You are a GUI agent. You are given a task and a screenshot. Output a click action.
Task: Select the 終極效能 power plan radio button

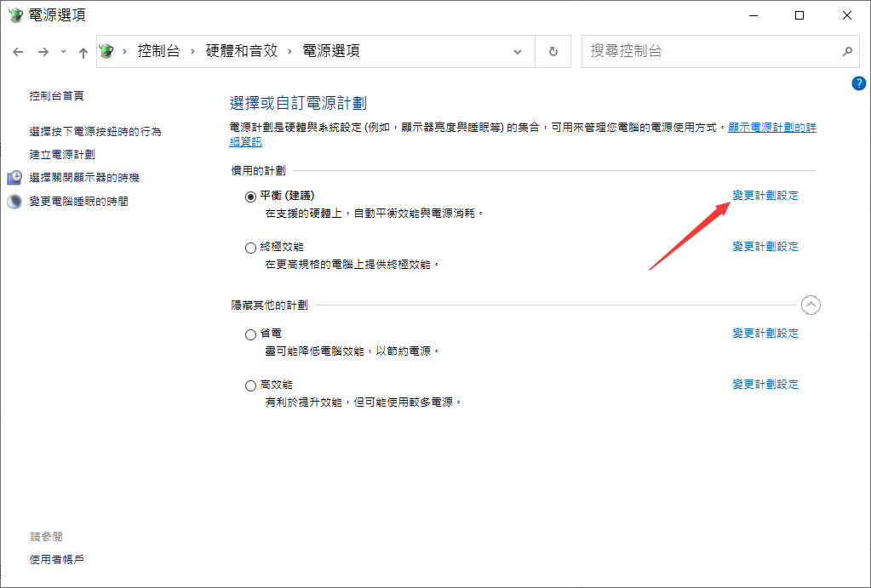click(x=250, y=248)
